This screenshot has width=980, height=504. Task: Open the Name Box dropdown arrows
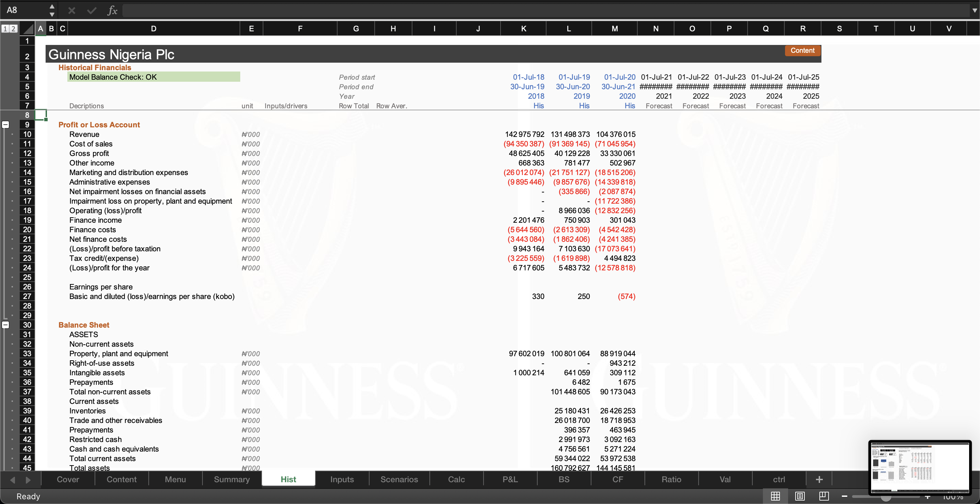click(52, 10)
